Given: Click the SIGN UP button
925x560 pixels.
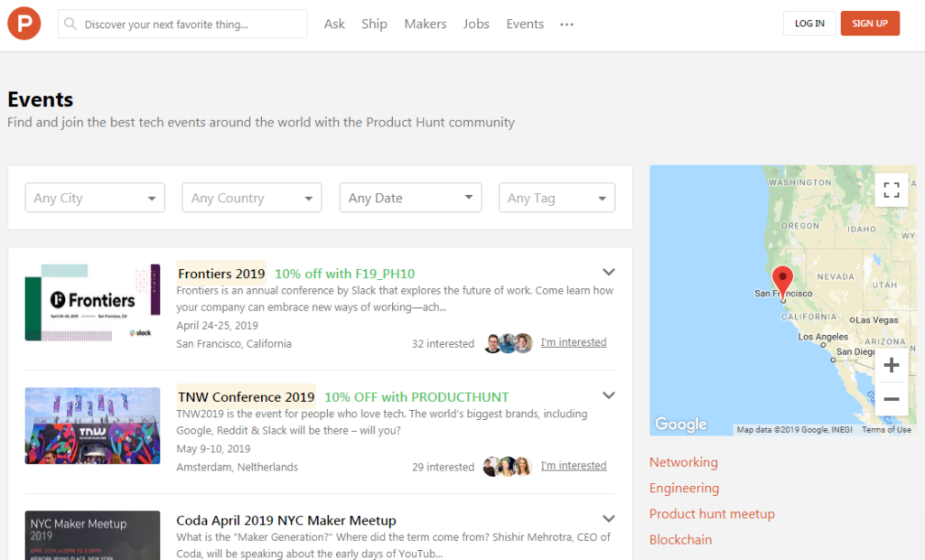Looking at the screenshot, I should point(870,23).
